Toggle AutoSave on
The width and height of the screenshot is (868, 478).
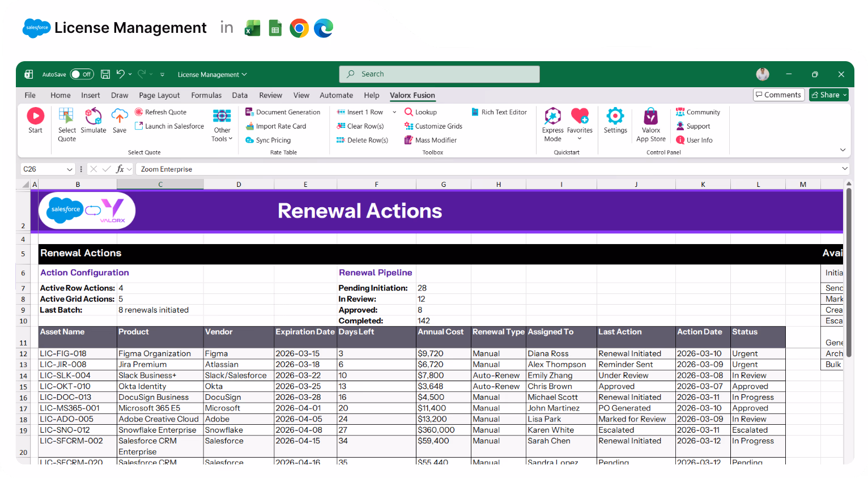pyautogui.click(x=83, y=74)
